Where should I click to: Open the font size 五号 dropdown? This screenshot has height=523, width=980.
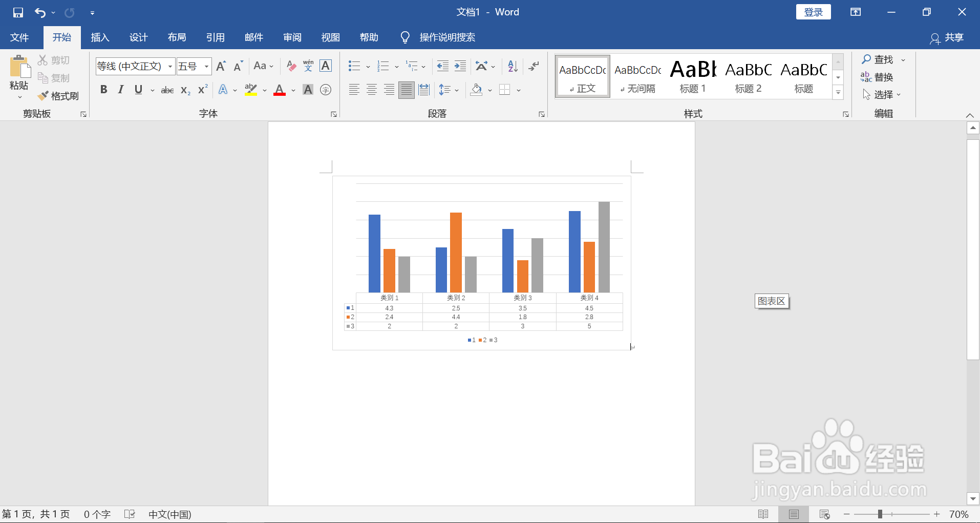tap(206, 67)
